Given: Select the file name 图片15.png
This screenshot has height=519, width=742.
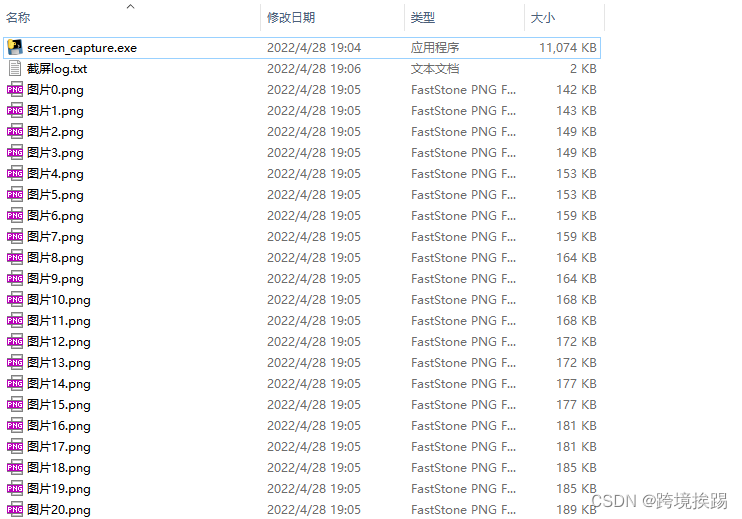Looking at the screenshot, I should click(59, 405).
